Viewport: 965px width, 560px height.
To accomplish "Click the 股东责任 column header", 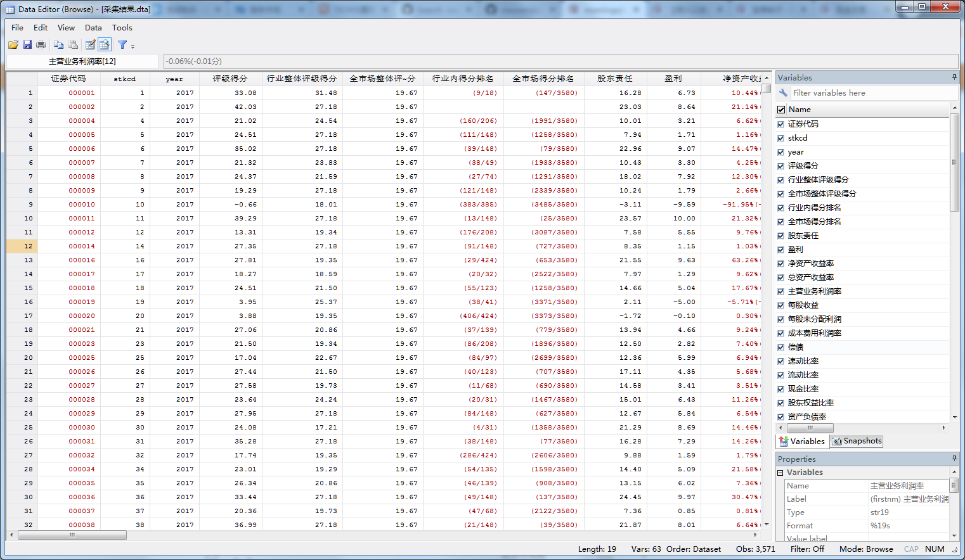I will [615, 79].
